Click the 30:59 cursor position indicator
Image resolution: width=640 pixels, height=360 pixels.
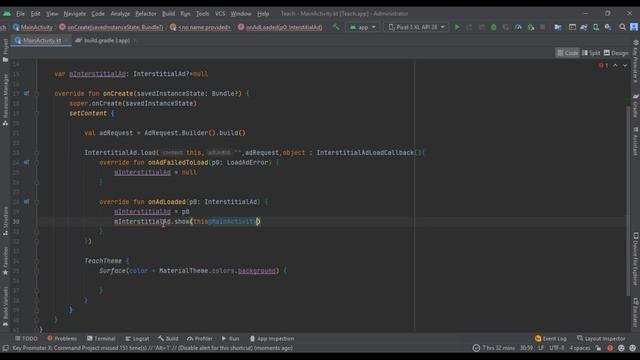click(x=526, y=348)
